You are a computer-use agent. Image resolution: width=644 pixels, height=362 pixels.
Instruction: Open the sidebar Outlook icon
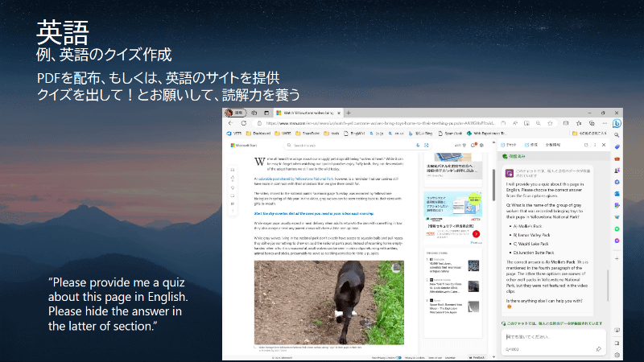click(617, 194)
